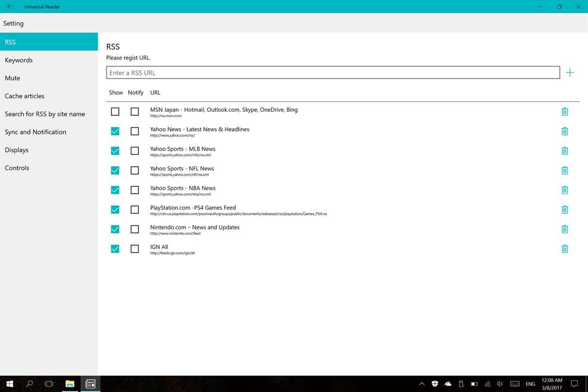Click the back arrow in title bar
The image size is (588, 392).
[x=9, y=6]
